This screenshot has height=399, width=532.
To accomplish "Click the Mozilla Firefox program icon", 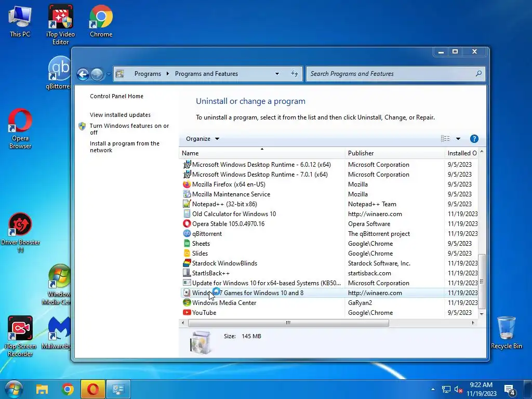I will [x=187, y=184].
